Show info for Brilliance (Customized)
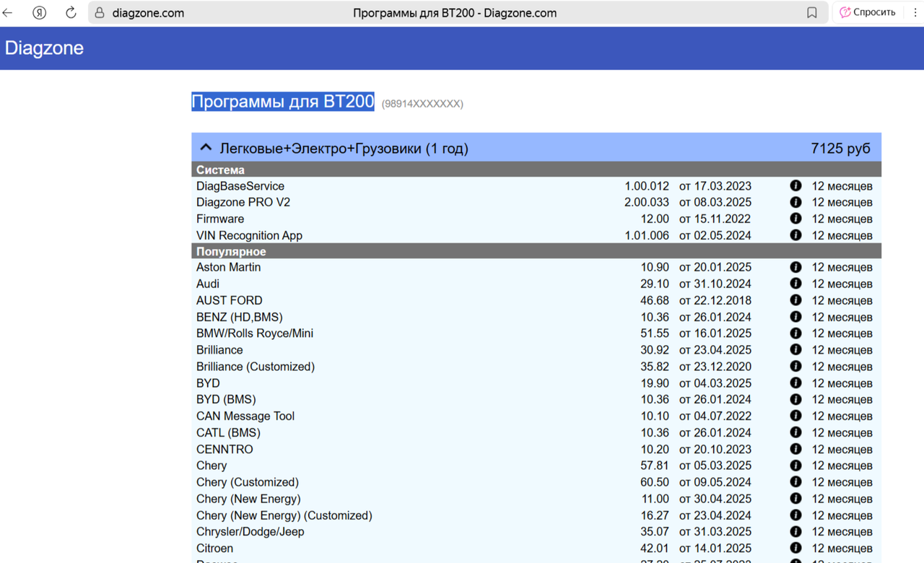This screenshot has height=563, width=924. point(796,367)
